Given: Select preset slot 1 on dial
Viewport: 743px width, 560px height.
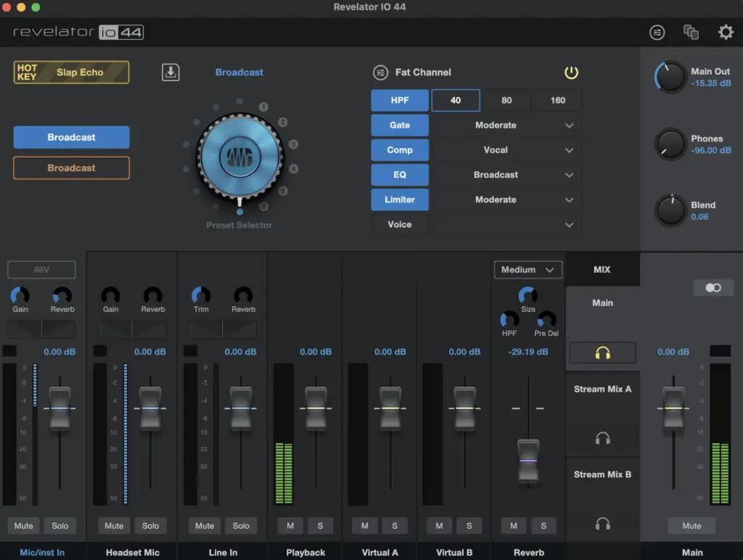Looking at the screenshot, I should coord(263,107).
